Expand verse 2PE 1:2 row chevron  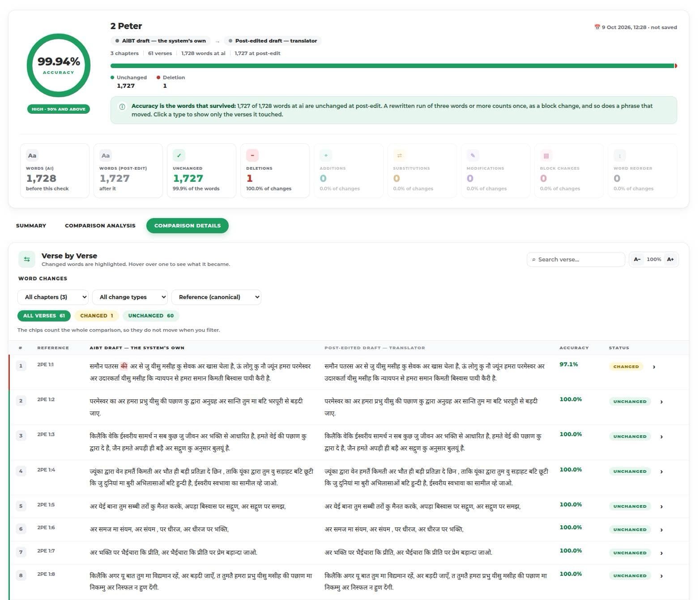tap(662, 402)
